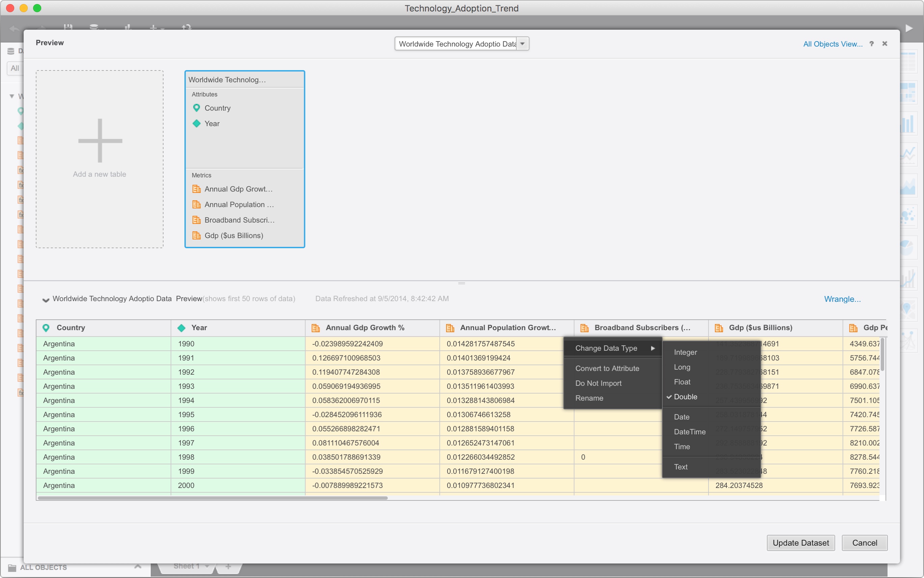Click the Annual Population Growt... column header icon

click(450, 327)
